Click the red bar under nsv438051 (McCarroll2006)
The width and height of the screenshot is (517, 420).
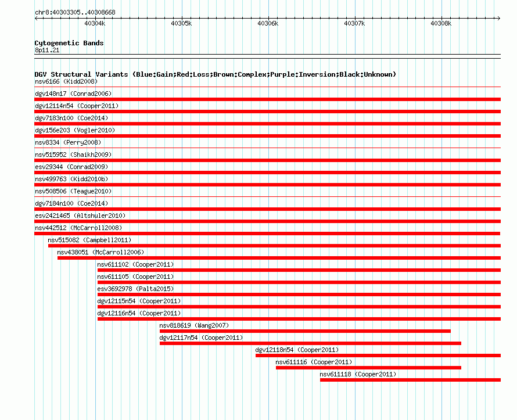(x=279, y=258)
